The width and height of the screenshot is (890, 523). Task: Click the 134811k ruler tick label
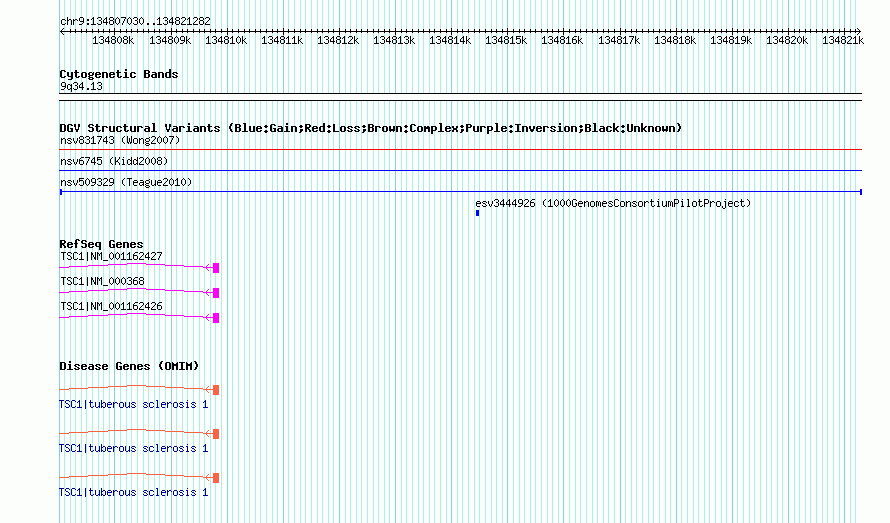tap(282, 40)
